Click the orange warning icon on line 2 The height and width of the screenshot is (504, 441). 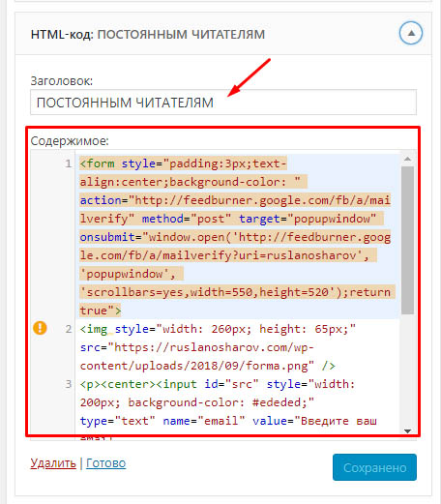click(40, 328)
